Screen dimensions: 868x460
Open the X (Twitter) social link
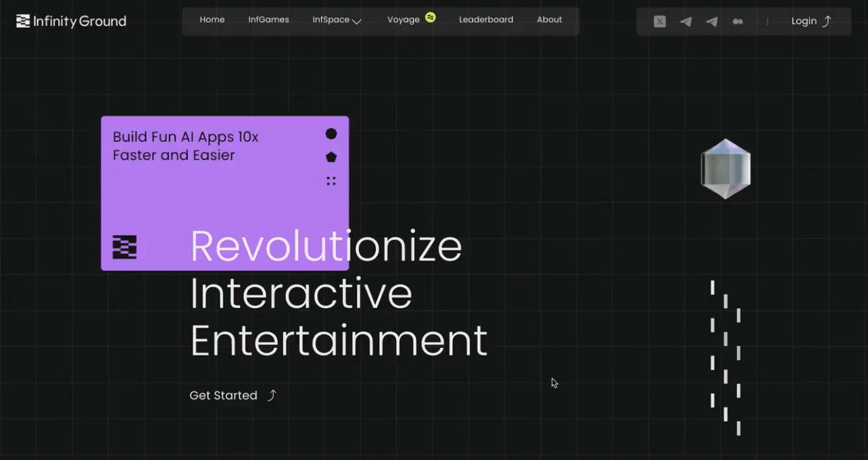(660, 22)
